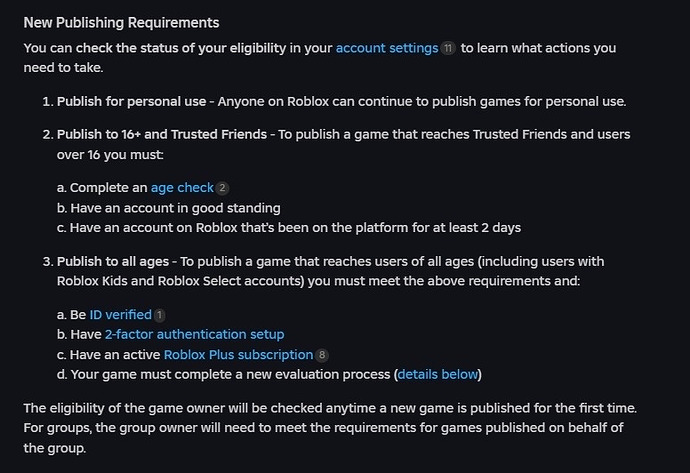Image resolution: width=690 pixels, height=473 pixels.
Task: Select the bold Publish for personal use text
Action: coord(132,102)
